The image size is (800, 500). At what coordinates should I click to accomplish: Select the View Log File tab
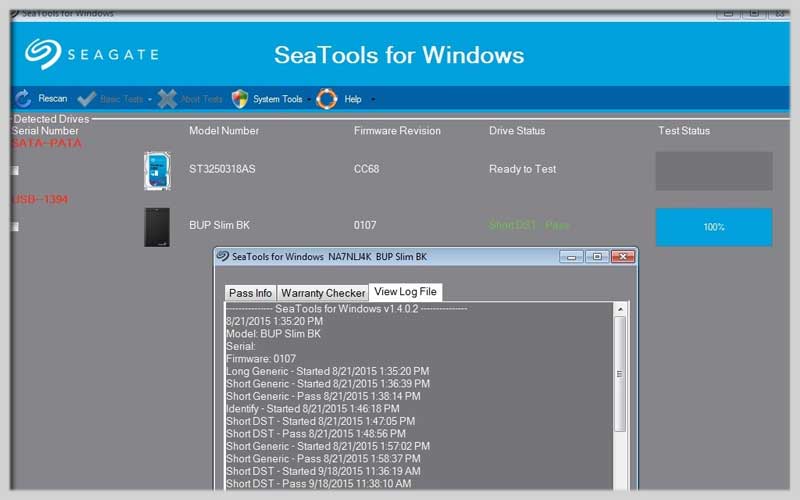coord(406,292)
